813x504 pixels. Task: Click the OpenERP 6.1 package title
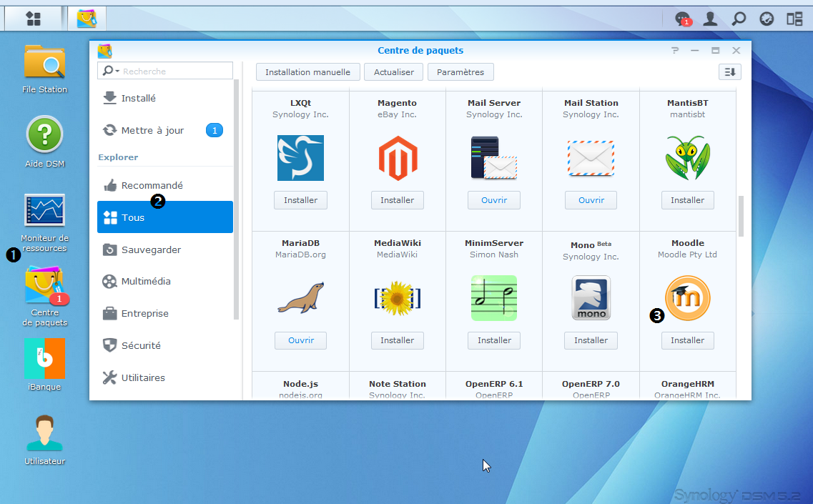pos(494,384)
